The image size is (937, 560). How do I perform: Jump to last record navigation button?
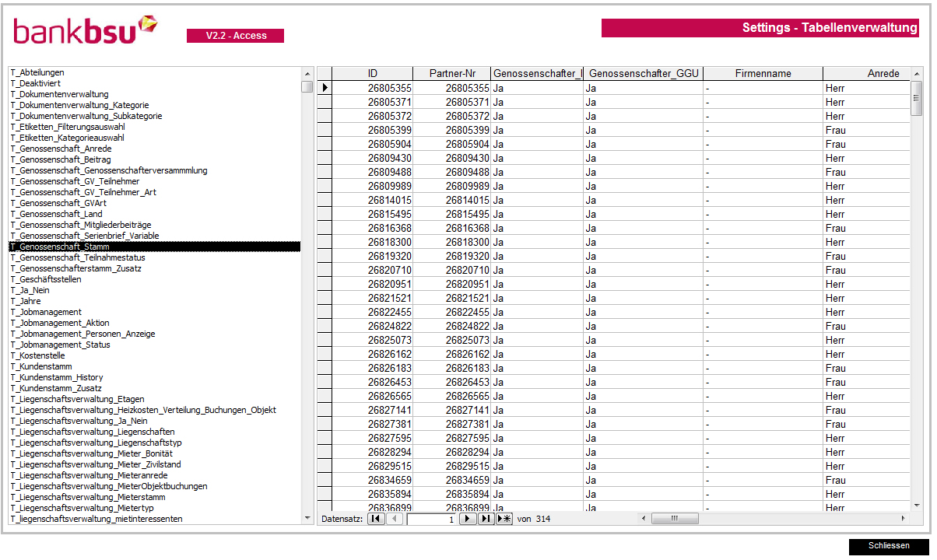pyautogui.click(x=486, y=519)
